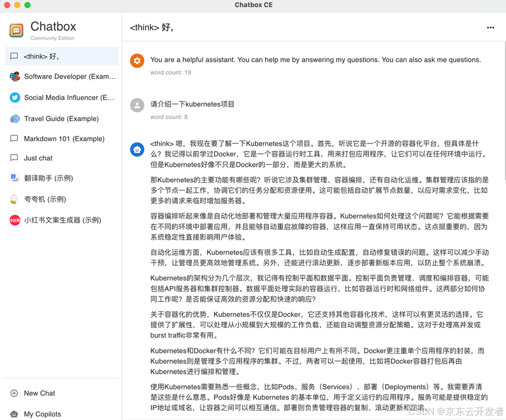
Task: Click the paragraph starting '使用Kubernetes需要熟悉'
Action: tap(319, 397)
